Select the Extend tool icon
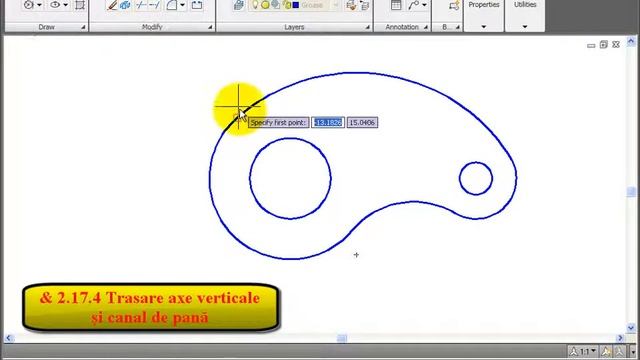Viewport: 640px width, 360px height. [x=155, y=5]
